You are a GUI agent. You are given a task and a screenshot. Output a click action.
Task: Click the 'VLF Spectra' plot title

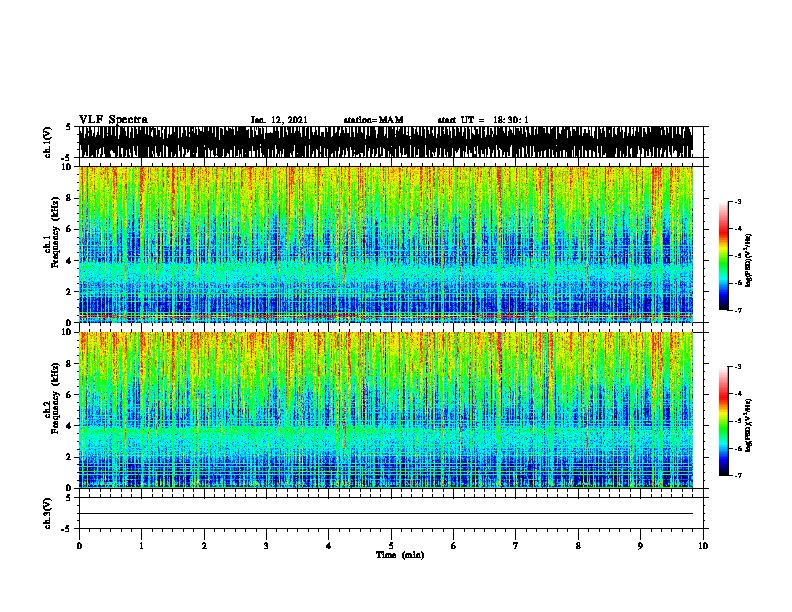(113, 120)
